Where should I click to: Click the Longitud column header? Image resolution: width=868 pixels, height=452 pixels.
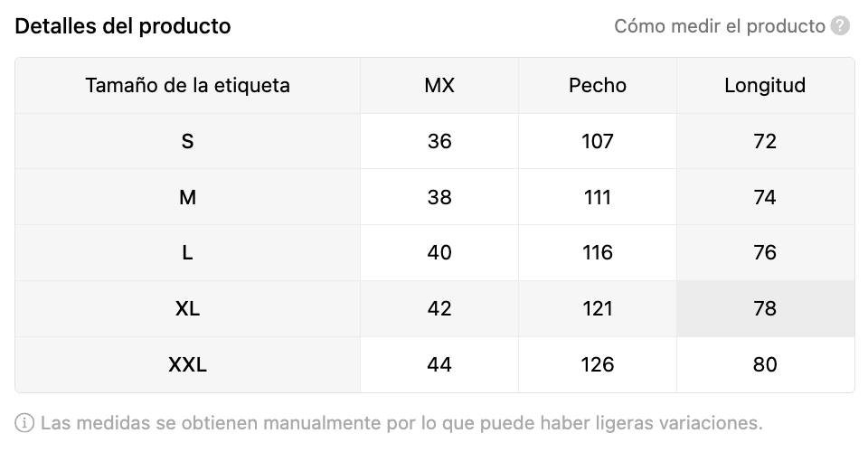[x=765, y=86]
